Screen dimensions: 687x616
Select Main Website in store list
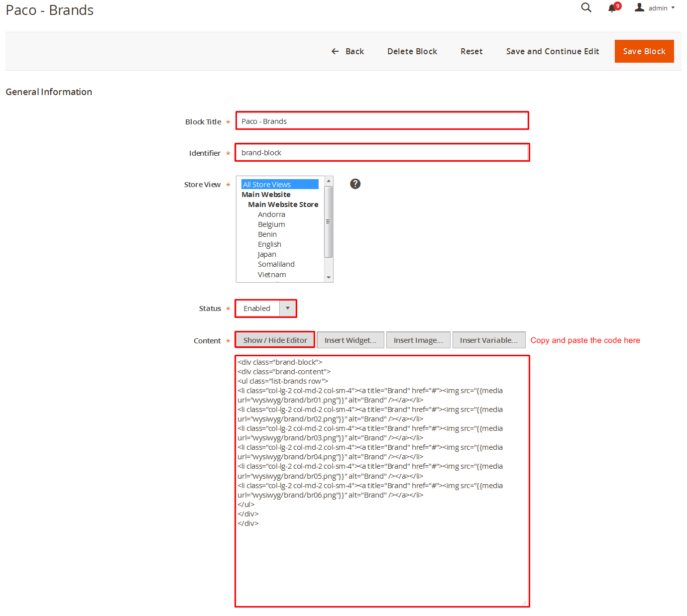point(266,195)
